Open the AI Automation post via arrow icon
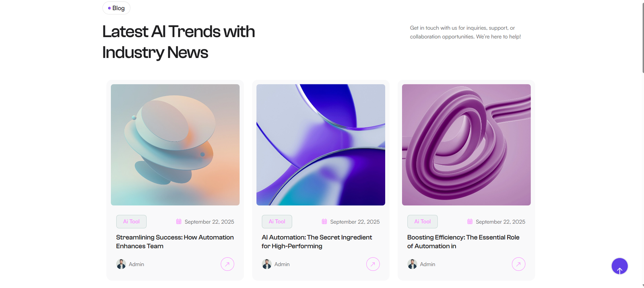This screenshot has height=288, width=644. [x=373, y=264]
